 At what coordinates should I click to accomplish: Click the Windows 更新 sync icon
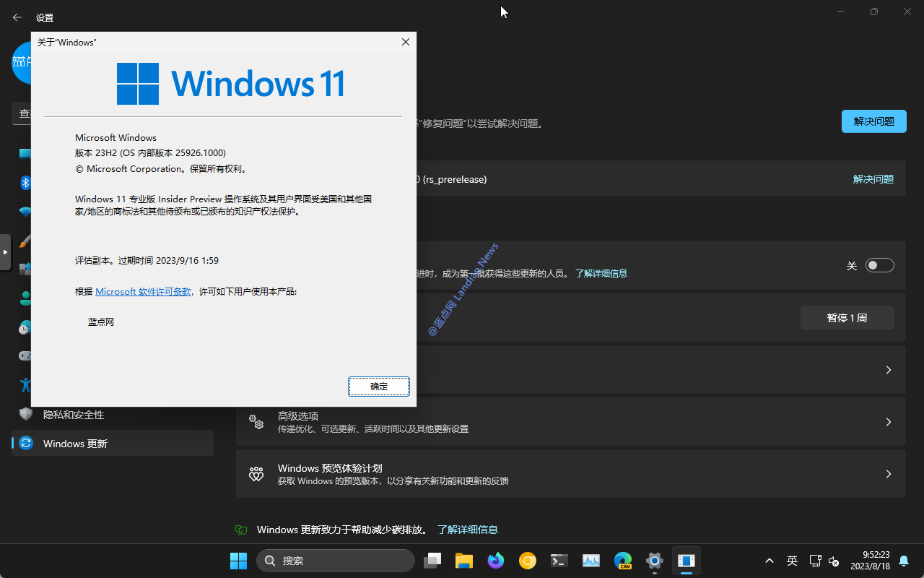(26, 444)
